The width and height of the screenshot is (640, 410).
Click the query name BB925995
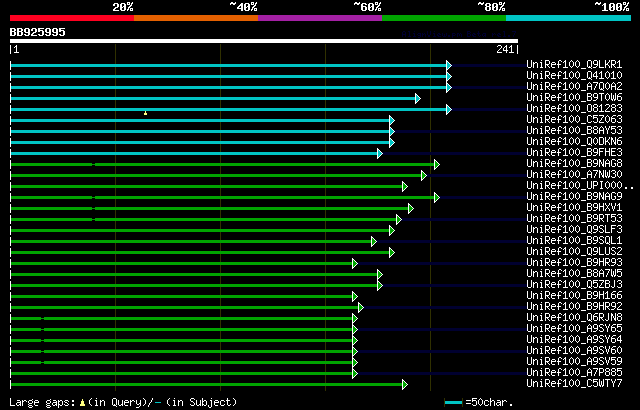point(38,32)
